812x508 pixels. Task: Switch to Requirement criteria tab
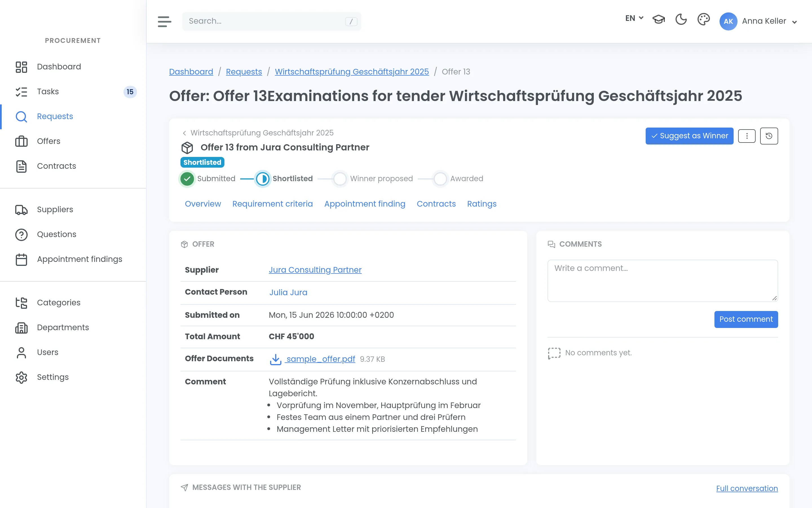[272, 204]
